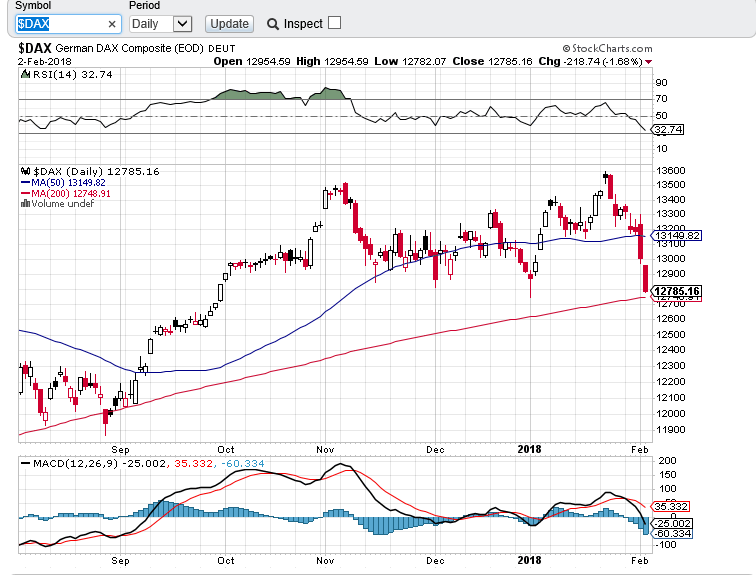The width and height of the screenshot is (756, 575).
Task: Click the MA(200) 12748.91 legend entry
Action: click(66, 193)
